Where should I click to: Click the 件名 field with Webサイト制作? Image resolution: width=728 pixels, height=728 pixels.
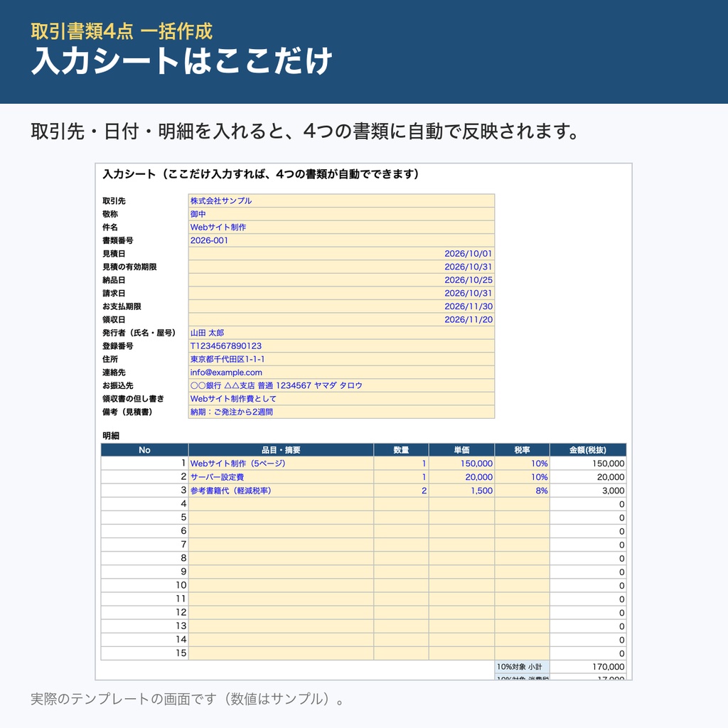pos(341,227)
